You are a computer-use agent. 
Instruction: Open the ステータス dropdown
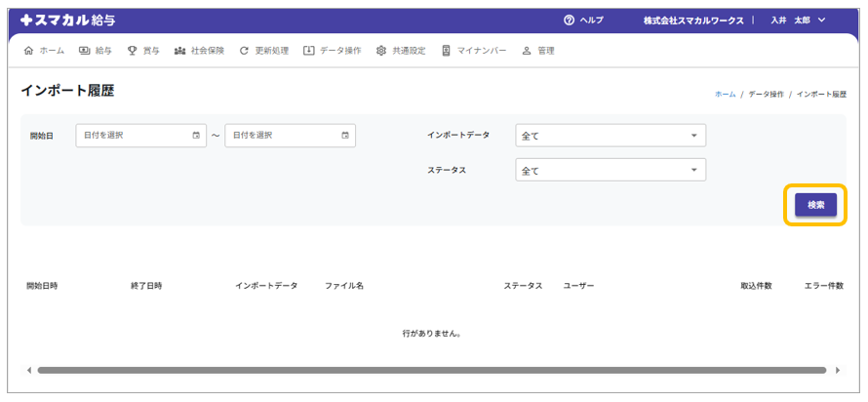coord(610,170)
